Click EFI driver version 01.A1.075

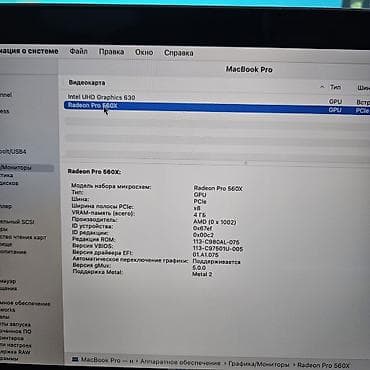point(206,255)
